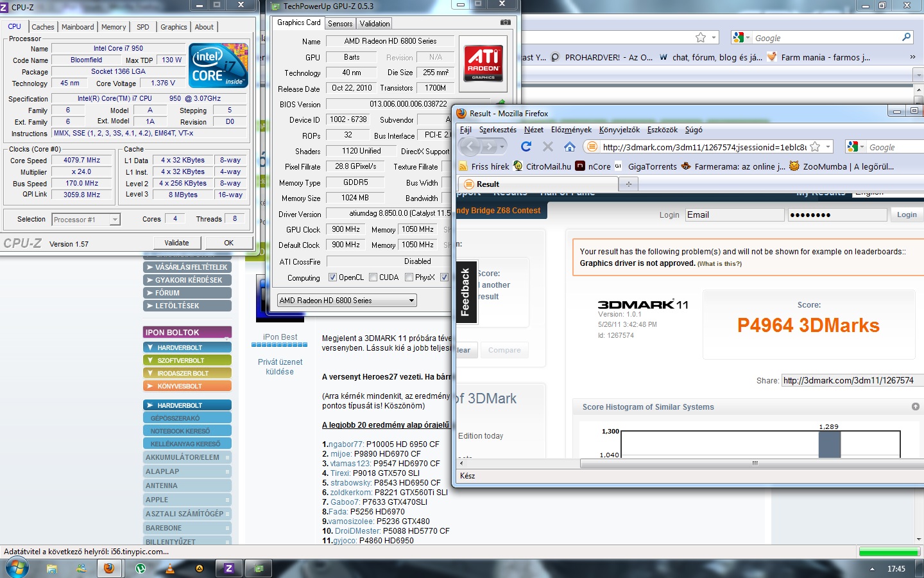The height and width of the screenshot is (578, 924).
Task: Open the AMD Radeon HD 6800 Series dropdown
Action: 347,300
